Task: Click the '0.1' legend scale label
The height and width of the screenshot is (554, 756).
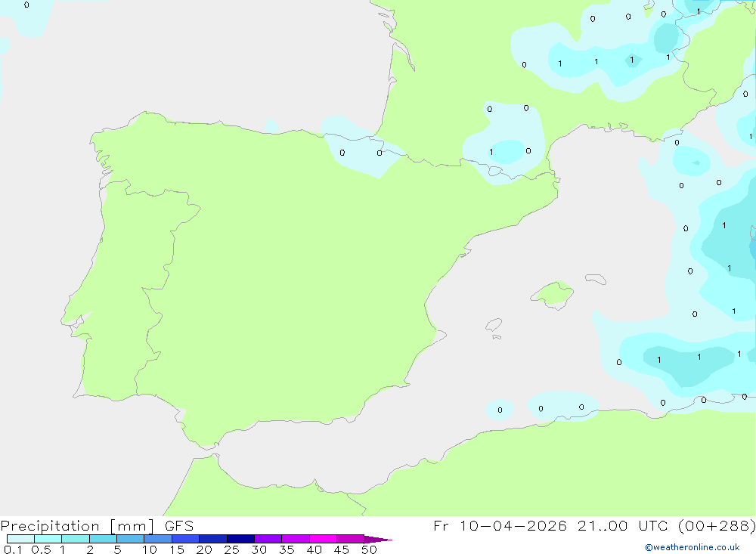Action: click(13, 549)
